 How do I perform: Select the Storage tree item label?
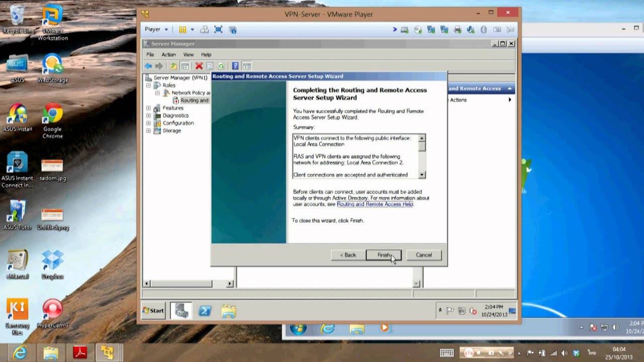[172, 131]
